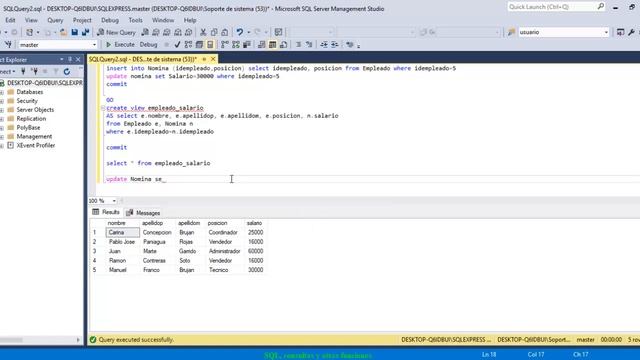Click the Open File folder icon
This screenshot has width=640, height=360.
coord(63,32)
